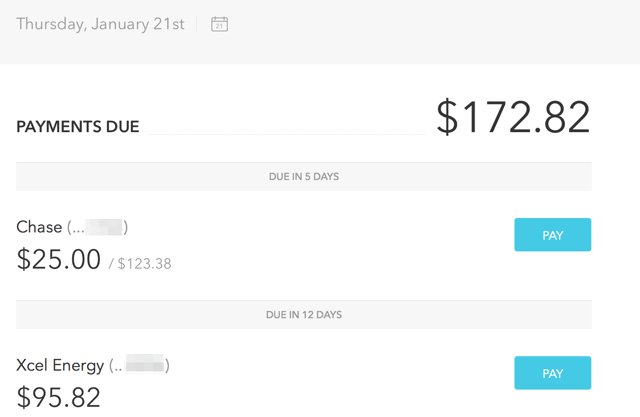
Task: Open the Xcel Energy account name
Action: point(59,365)
